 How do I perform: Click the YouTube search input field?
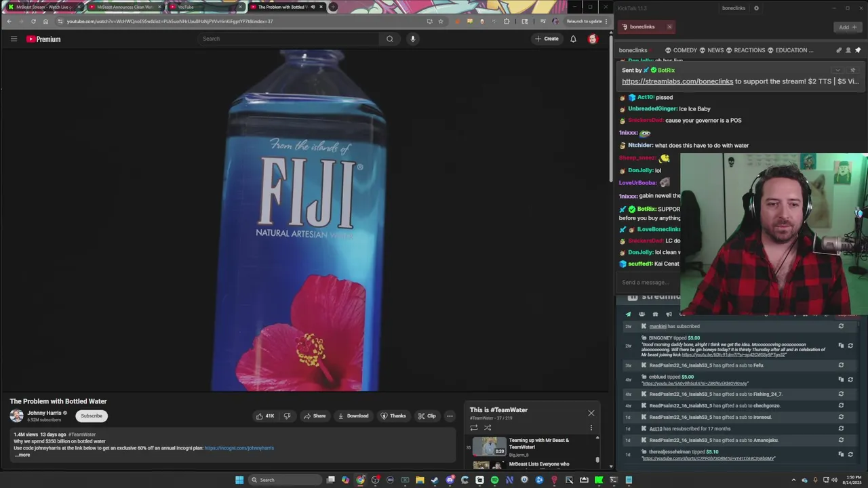coord(288,39)
